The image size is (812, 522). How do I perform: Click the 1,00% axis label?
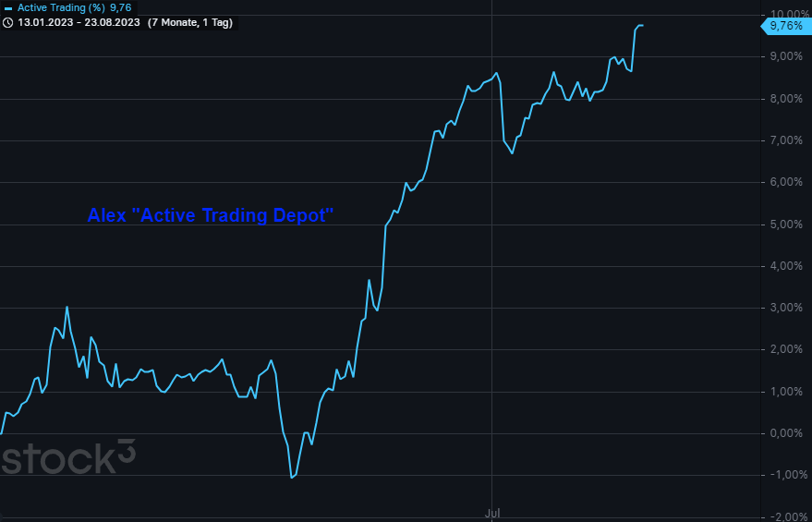pos(787,392)
